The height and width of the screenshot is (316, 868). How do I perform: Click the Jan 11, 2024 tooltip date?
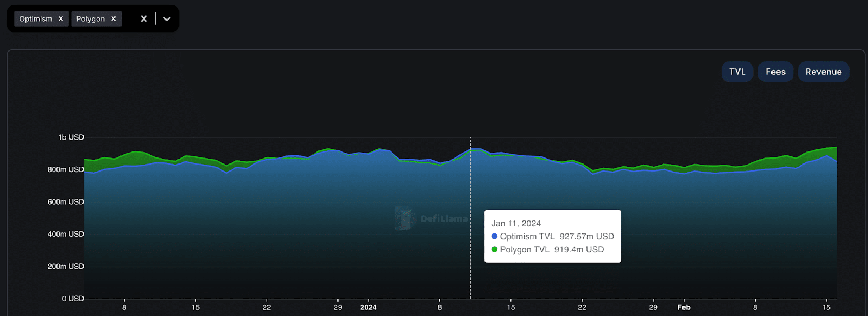[516, 223]
